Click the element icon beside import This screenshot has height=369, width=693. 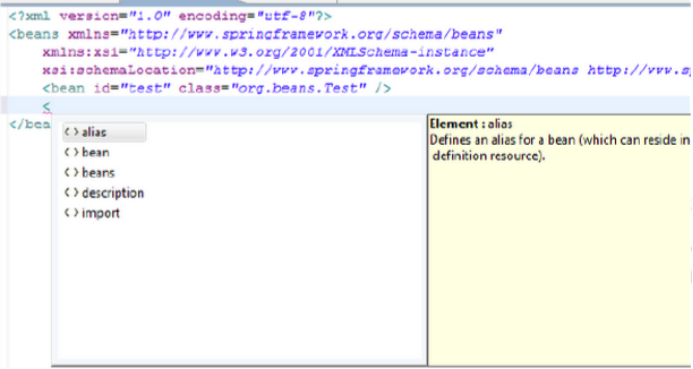coord(71,213)
